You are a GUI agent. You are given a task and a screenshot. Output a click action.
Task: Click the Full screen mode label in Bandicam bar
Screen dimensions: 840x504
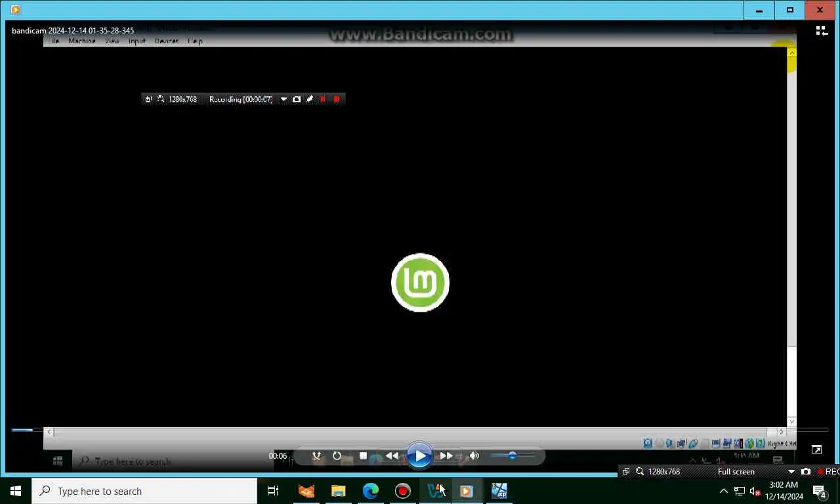[x=736, y=472]
